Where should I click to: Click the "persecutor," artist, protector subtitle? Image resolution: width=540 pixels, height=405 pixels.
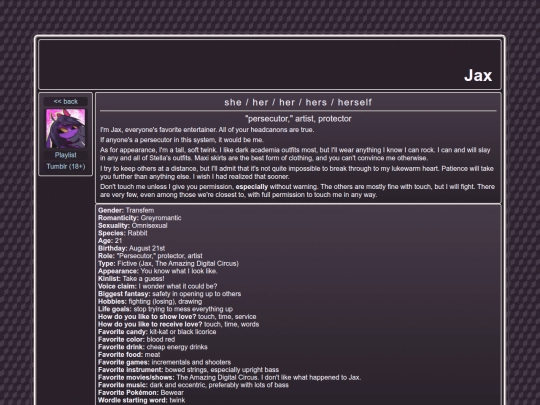click(x=298, y=119)
